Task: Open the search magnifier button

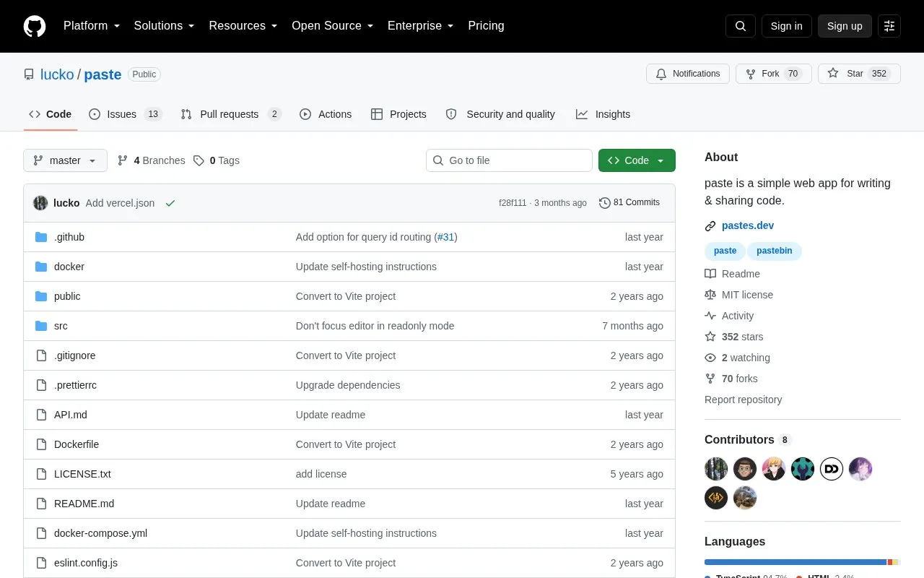Action: (741, 26)
